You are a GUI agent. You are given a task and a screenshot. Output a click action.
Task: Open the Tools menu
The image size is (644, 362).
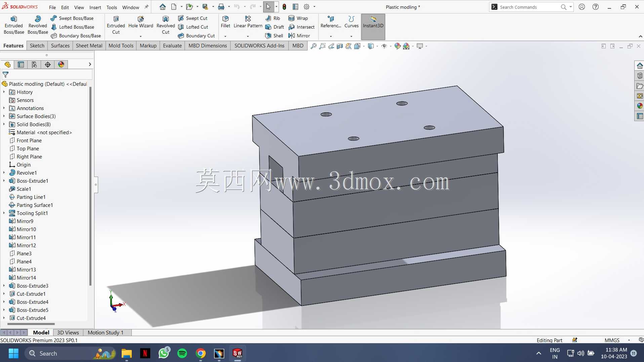(112, 7)
